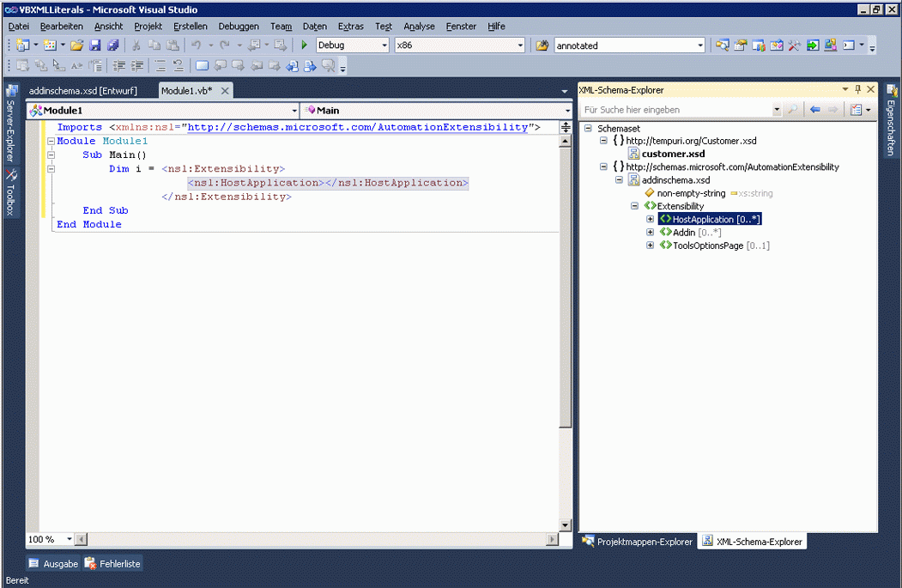Collapse the Sub Main() code region
Viewport: 902px width, 588px height.
click(51, 155)
